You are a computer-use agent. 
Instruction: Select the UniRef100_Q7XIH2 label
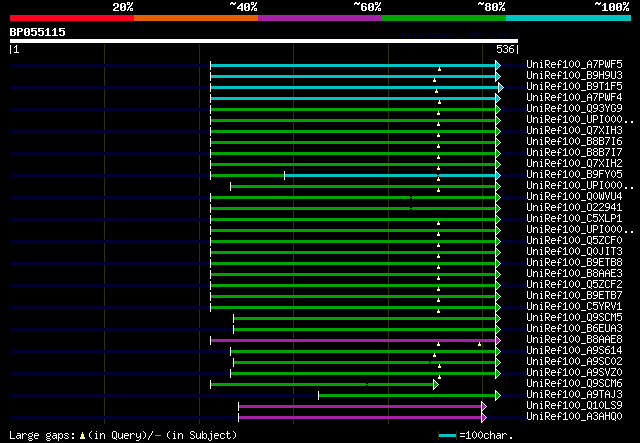[x=574, y=163]
